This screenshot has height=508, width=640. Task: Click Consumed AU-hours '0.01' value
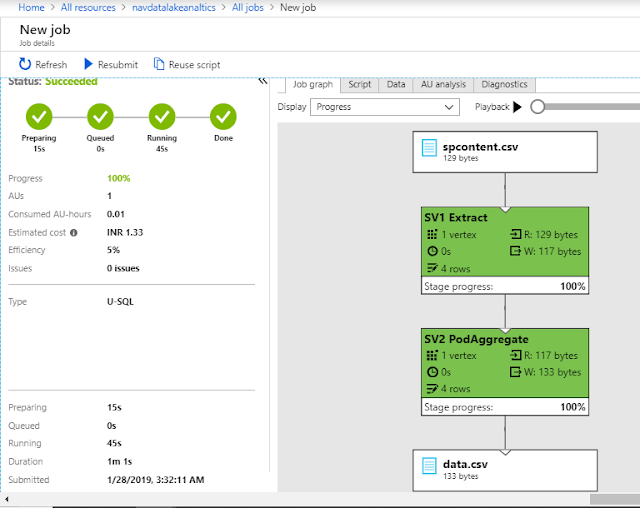[x=116, y=214]
